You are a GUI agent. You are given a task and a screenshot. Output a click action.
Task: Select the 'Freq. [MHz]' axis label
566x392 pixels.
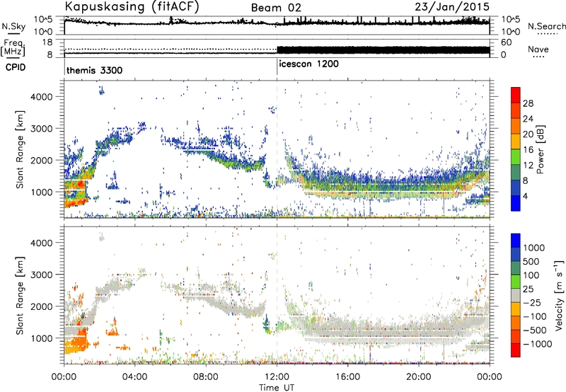pos(13,48)
